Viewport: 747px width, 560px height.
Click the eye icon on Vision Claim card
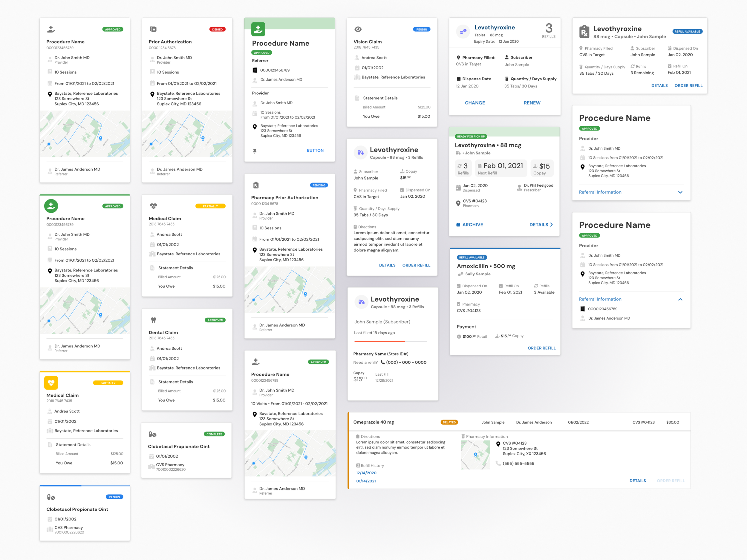click(358, 29)
